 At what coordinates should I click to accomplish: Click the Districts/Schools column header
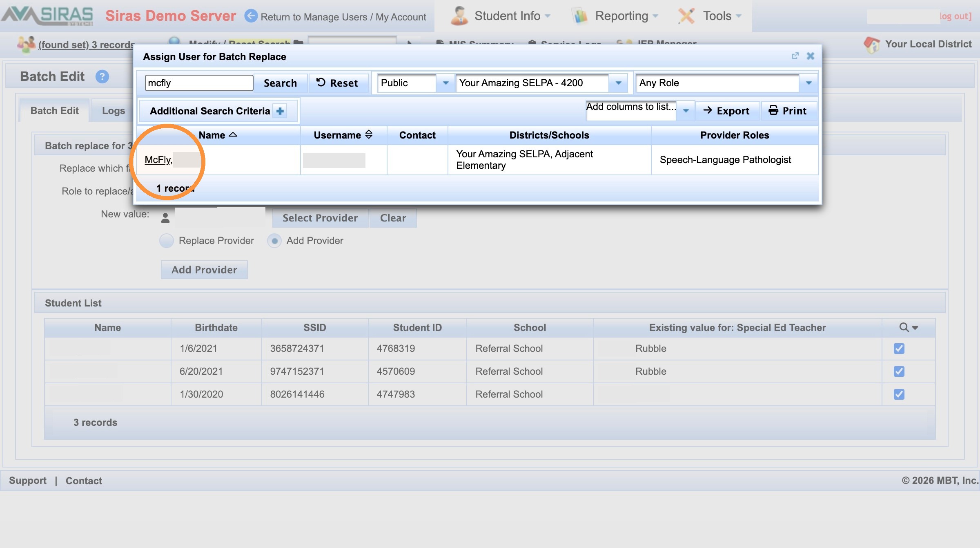[x=549, y=135]
